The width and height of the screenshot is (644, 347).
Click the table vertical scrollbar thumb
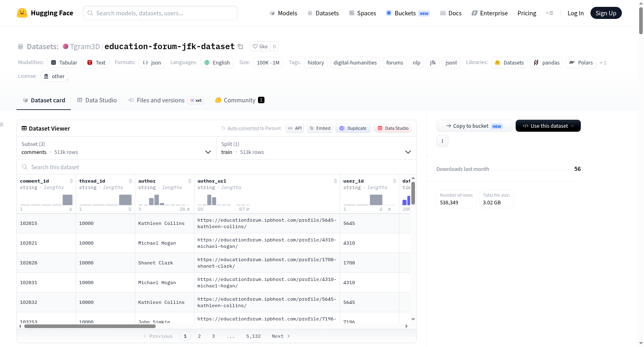point(413,193)
